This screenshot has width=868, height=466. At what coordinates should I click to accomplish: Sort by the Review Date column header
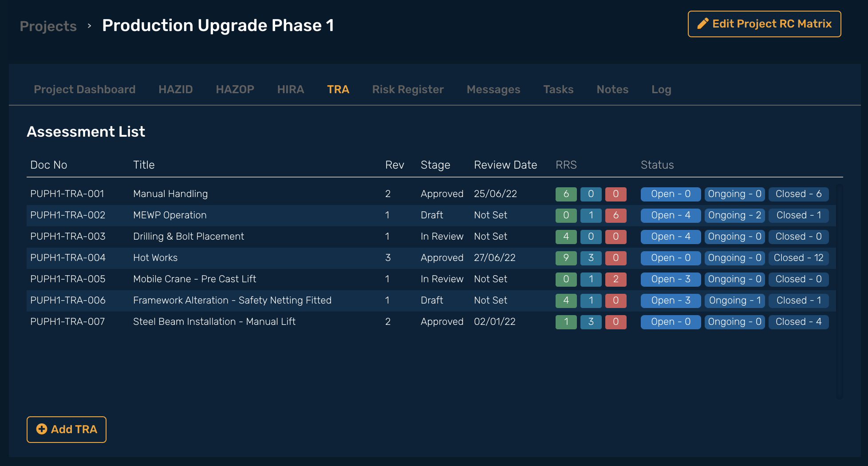coord(505,165)
